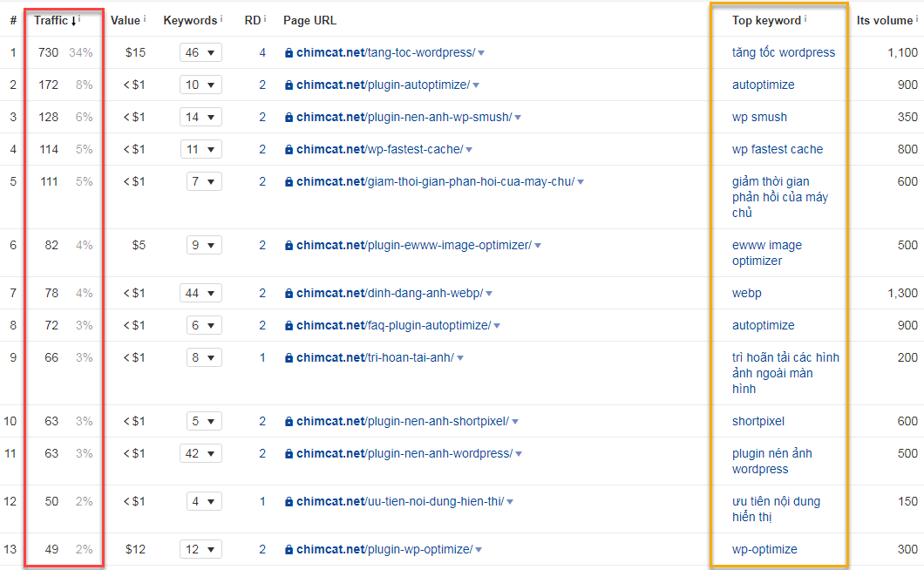Open the chimcat.net/plugin-nen-anh-shortpixel/ URL
Image resolution: width=924 pixels, height=570 pixels.
pyautogui.click(x=402, y=422)
